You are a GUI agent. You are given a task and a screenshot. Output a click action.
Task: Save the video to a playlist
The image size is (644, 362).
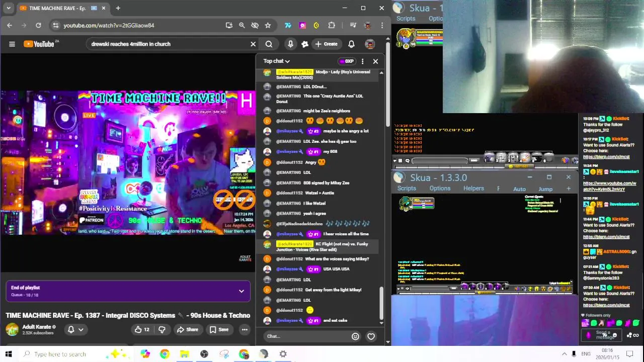coord(219,329)
